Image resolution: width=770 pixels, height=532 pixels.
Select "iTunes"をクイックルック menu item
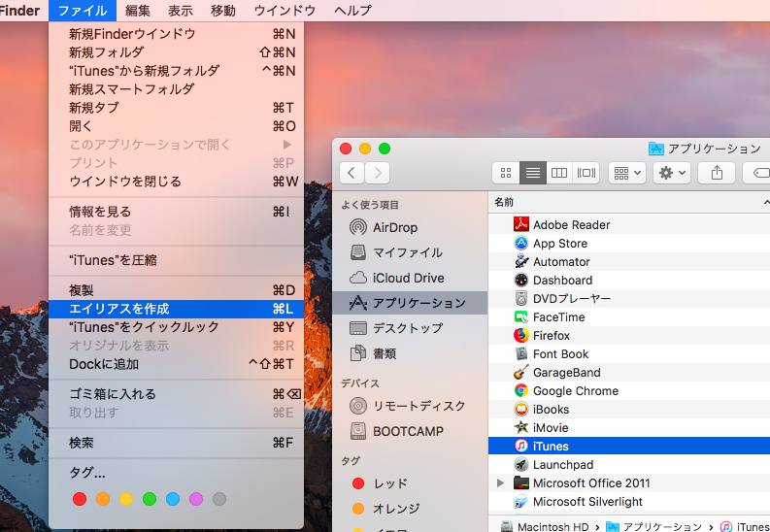point(177,327)
